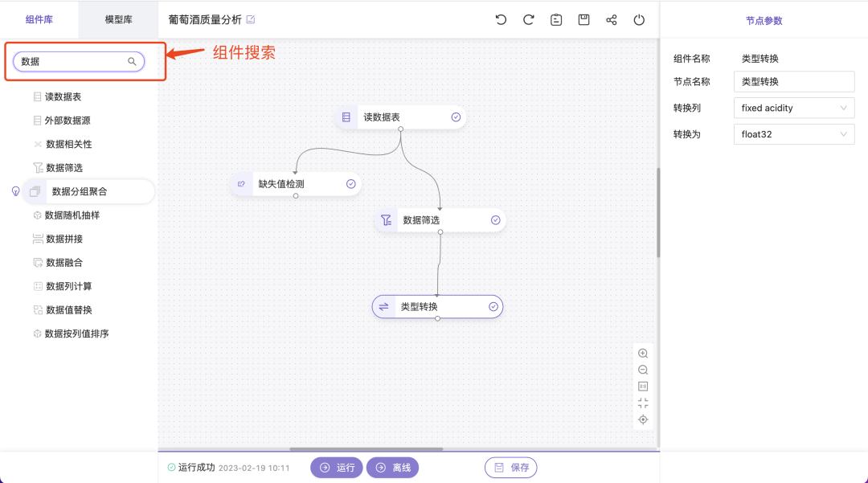The height and width of the screenshot is (483, 868).
Task: Click the power icon in top toolbar
Action: [639, 20]
